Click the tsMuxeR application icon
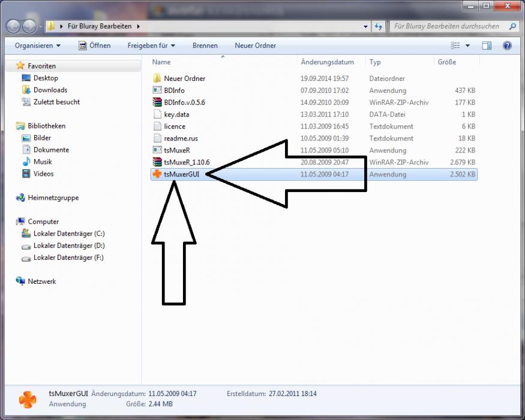The image size is (525, 420). [157, 150]
